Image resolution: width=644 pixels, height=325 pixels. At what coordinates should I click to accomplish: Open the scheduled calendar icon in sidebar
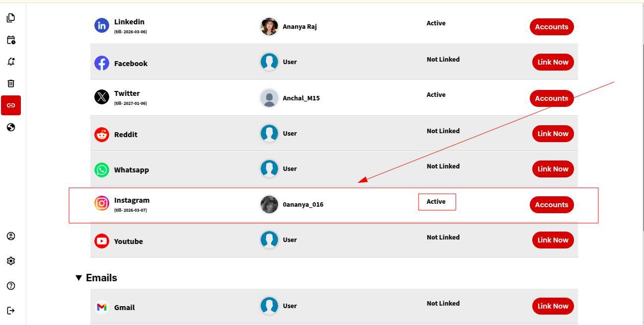point(10,40)
